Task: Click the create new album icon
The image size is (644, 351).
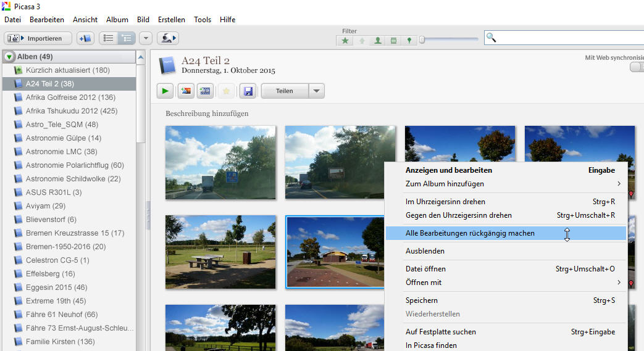Action: pyautogui.click(x=85, y=38)
